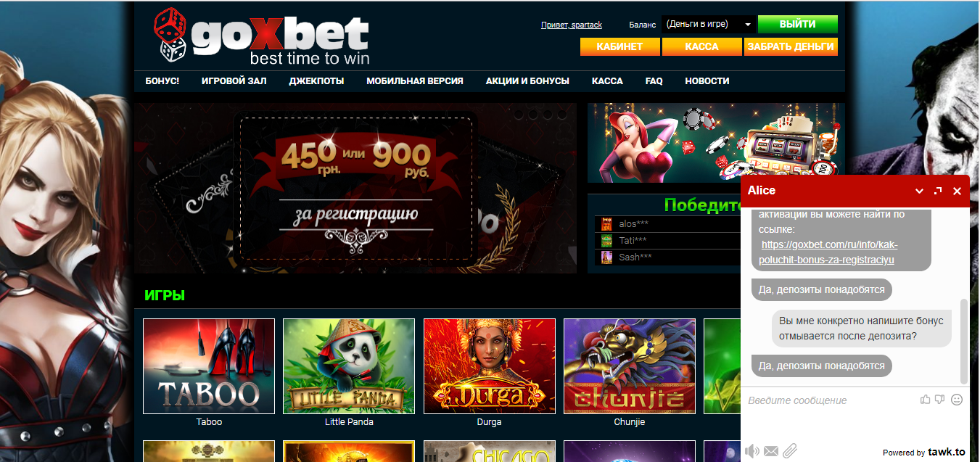
Task: Click the goXbet dice logo
Action: click(x=261, y=36)
